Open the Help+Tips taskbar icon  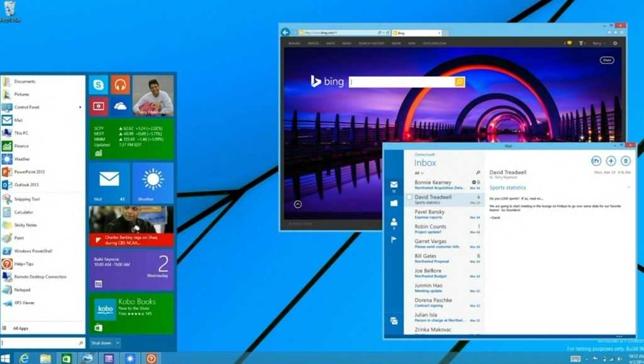pos(151,358)
